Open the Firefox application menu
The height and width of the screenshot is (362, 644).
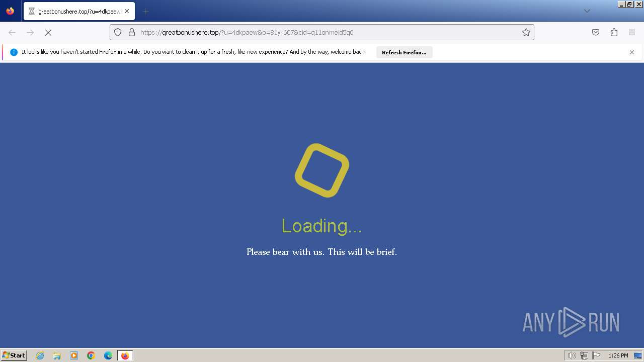(632, 32)
